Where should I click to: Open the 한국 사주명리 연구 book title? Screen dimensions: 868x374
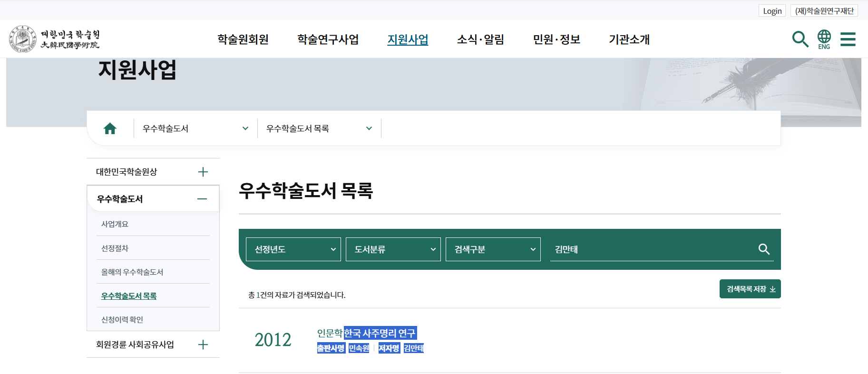click(380, 333)
